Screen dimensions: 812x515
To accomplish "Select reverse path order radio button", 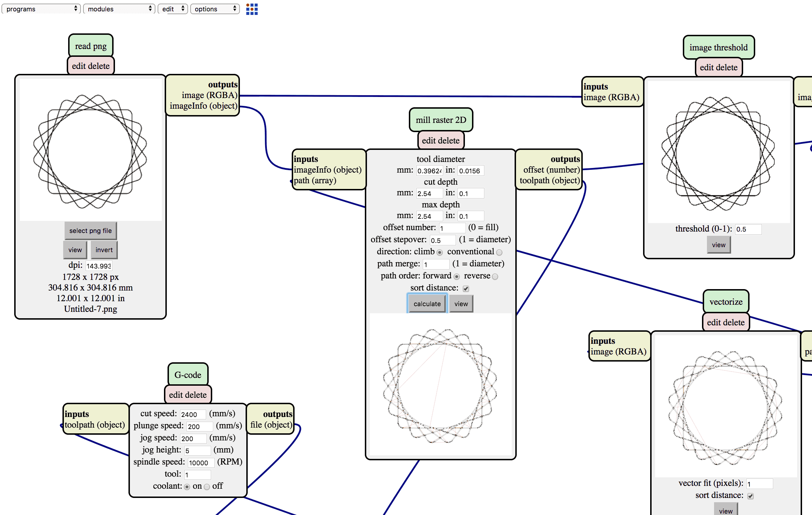I will pos(495,277).
